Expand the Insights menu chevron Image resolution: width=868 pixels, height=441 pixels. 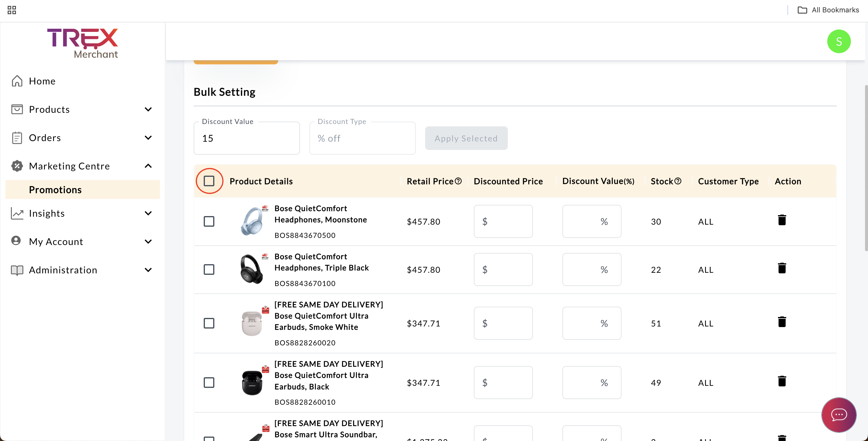click(x=148, y=213)
